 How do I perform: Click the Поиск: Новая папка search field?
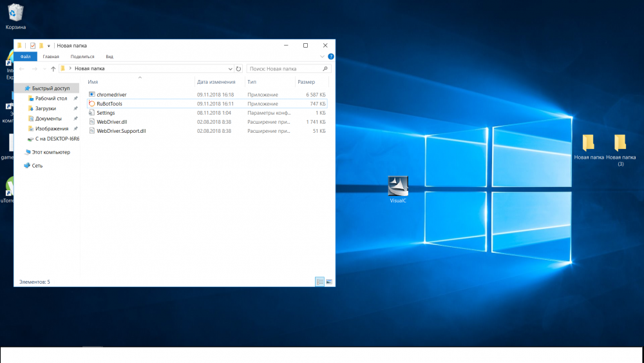pyautogui.click(x=283, y=68)
